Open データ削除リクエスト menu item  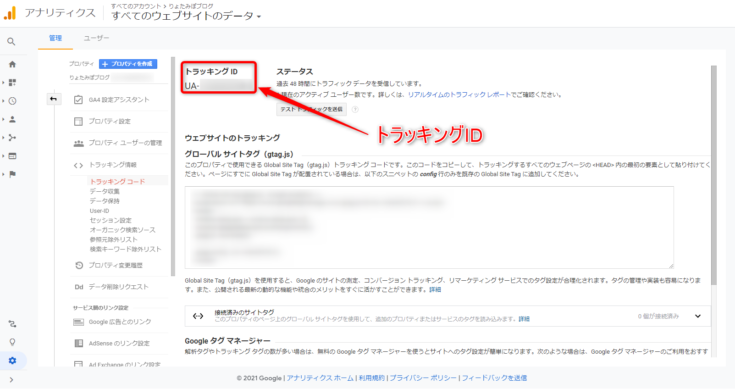point(118,287)
